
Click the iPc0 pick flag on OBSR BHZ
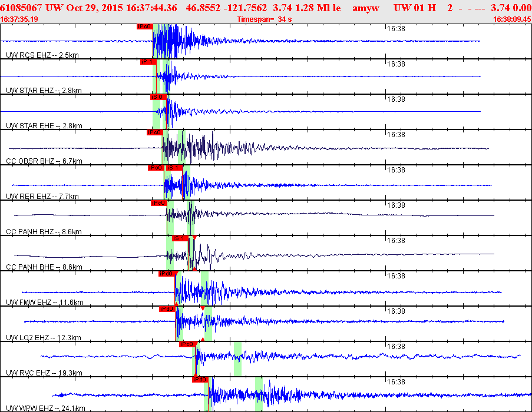click(x=154, y=132)
